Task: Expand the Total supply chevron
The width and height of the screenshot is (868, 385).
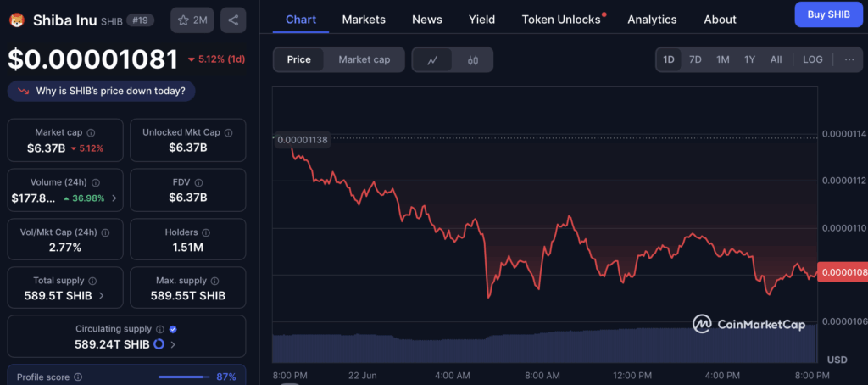Action: click(x=102, y=296)
